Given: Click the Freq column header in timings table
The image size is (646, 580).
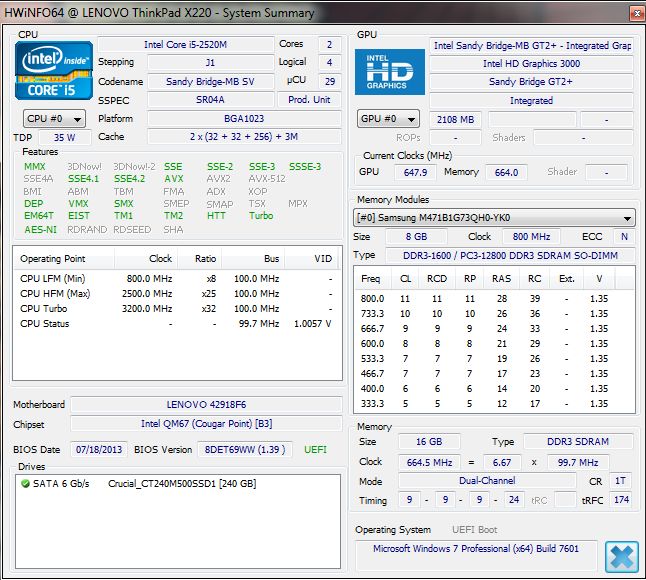Looking at the screenshot, I should (x=373, y=279).
